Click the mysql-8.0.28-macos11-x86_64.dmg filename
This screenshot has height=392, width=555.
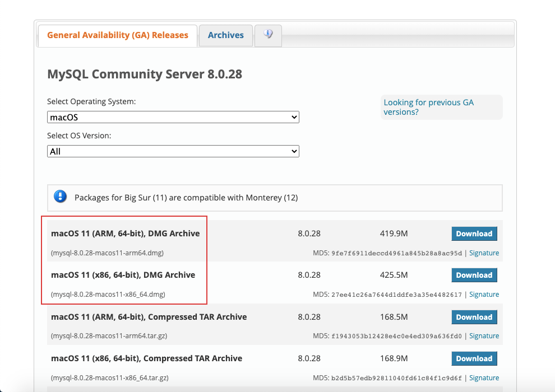[108, 294]
